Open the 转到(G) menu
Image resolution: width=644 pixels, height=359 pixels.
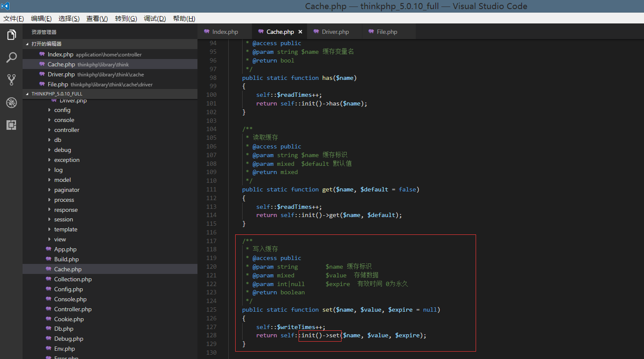coord(126,18)
